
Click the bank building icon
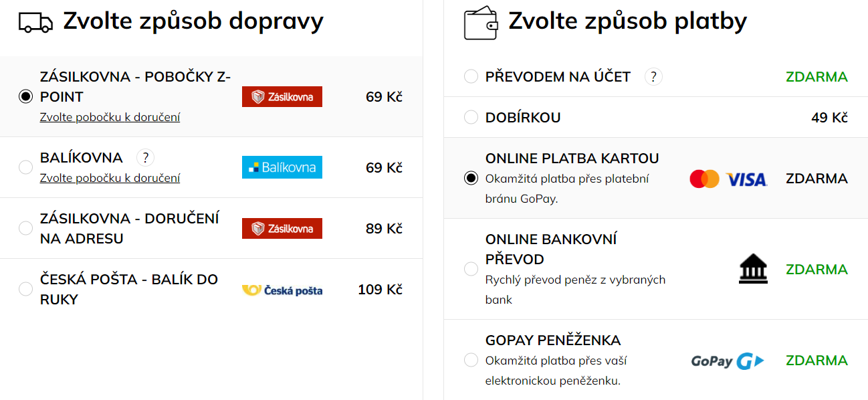pos(753,269)
